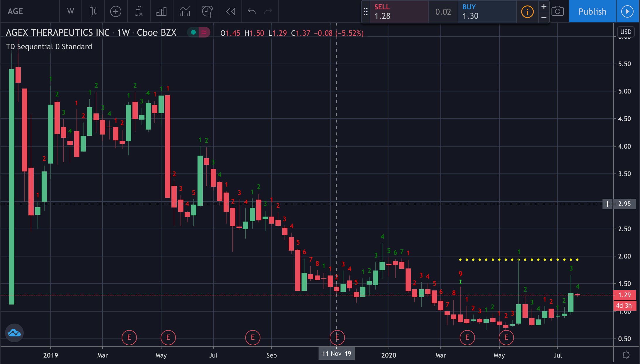The width and height of the screenshot is (640, 364).
Task: Toggle the pink approximate data indicator
Action: pyautogui.click(x=204, y=33)
